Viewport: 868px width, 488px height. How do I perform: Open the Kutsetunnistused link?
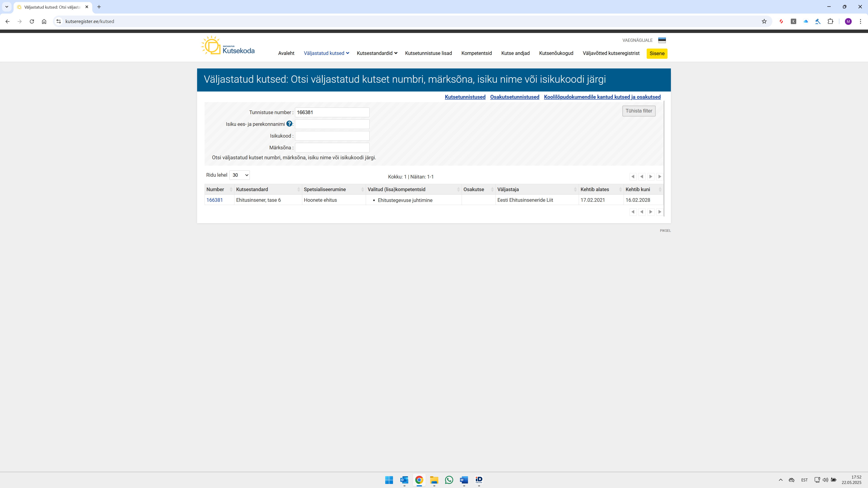(465, 97)
